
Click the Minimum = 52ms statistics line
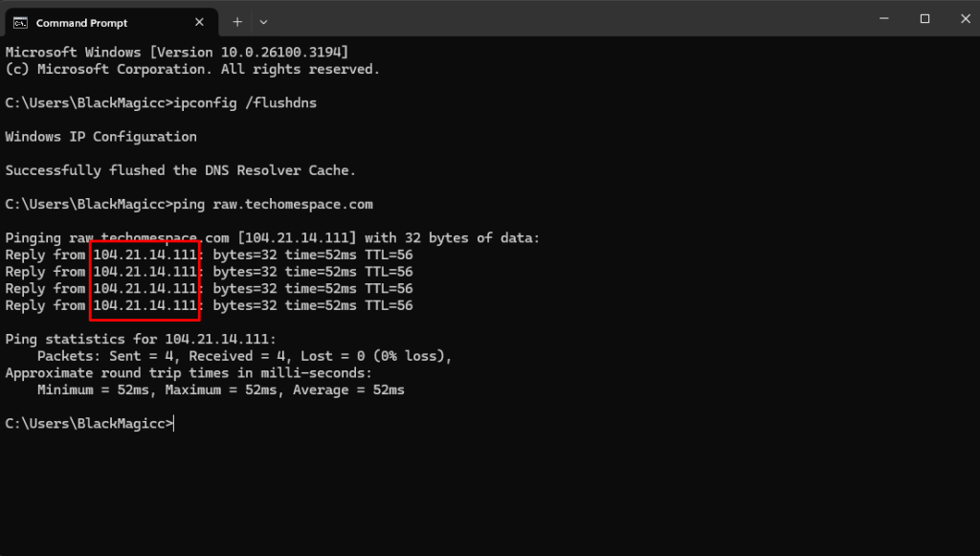pyautogui.click(x=221, y=389)
